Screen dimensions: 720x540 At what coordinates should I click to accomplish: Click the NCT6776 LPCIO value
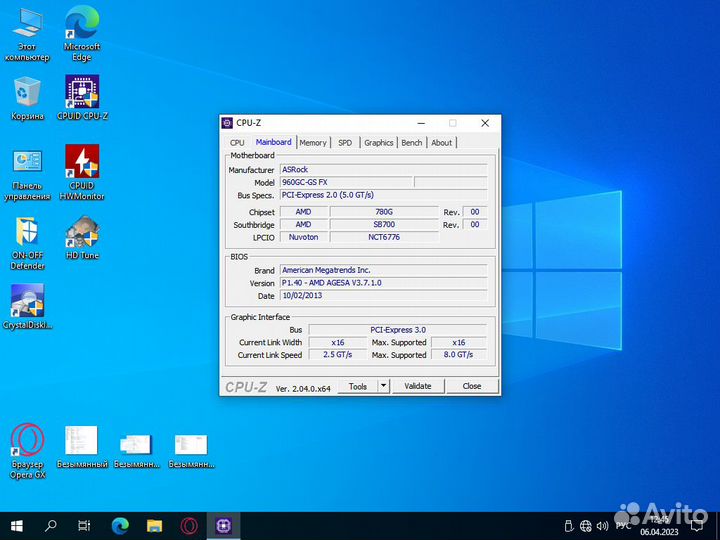click(384, 237)
